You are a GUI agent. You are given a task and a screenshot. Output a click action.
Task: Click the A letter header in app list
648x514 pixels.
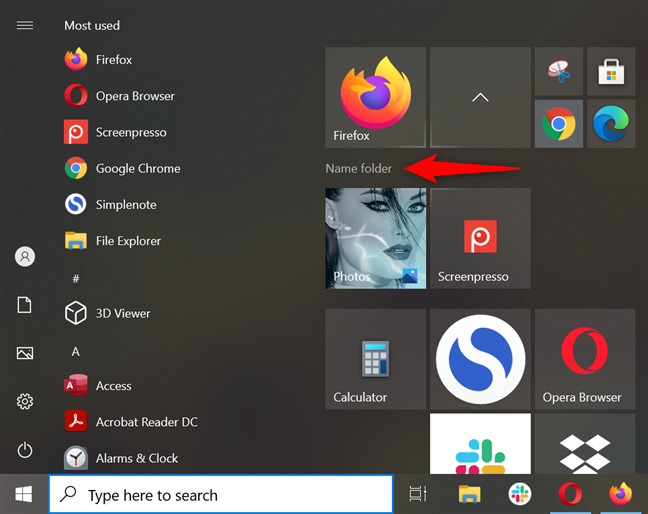pos(76,352)
